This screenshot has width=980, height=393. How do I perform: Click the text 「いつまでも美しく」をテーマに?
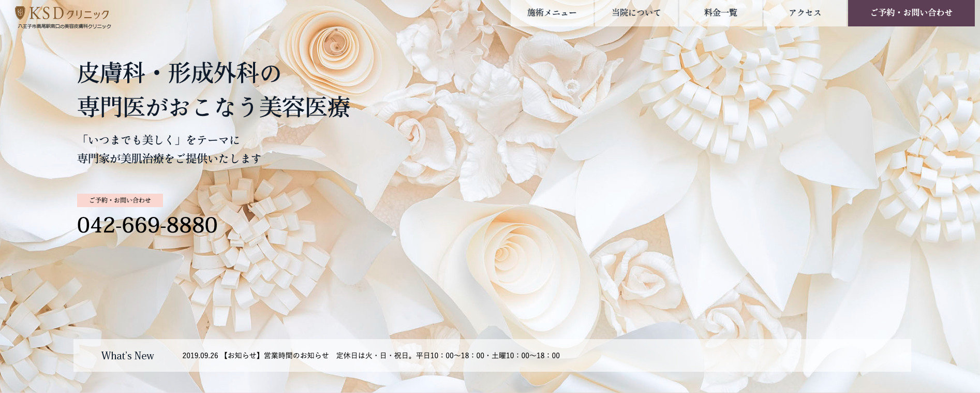click(159, 140)
